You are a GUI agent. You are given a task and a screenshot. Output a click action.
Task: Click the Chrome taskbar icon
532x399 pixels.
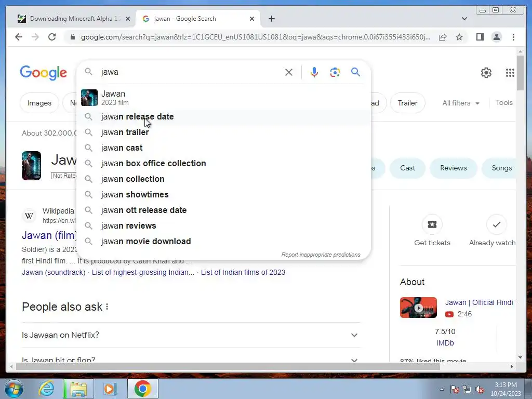tap(142, 389)
